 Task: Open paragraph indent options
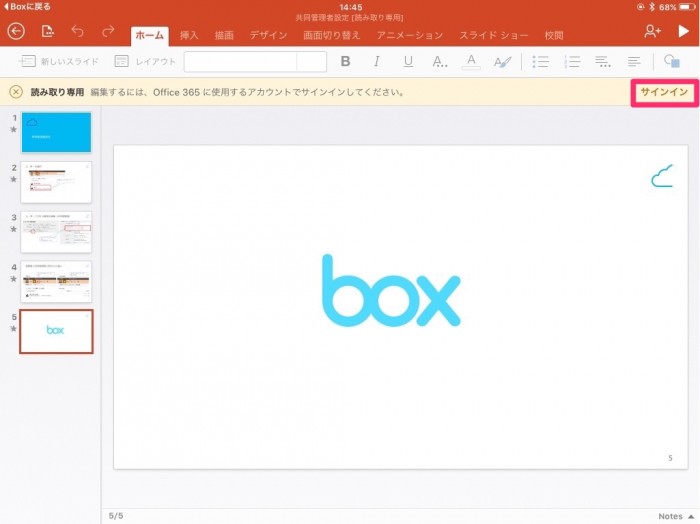[x=603, y=62]
